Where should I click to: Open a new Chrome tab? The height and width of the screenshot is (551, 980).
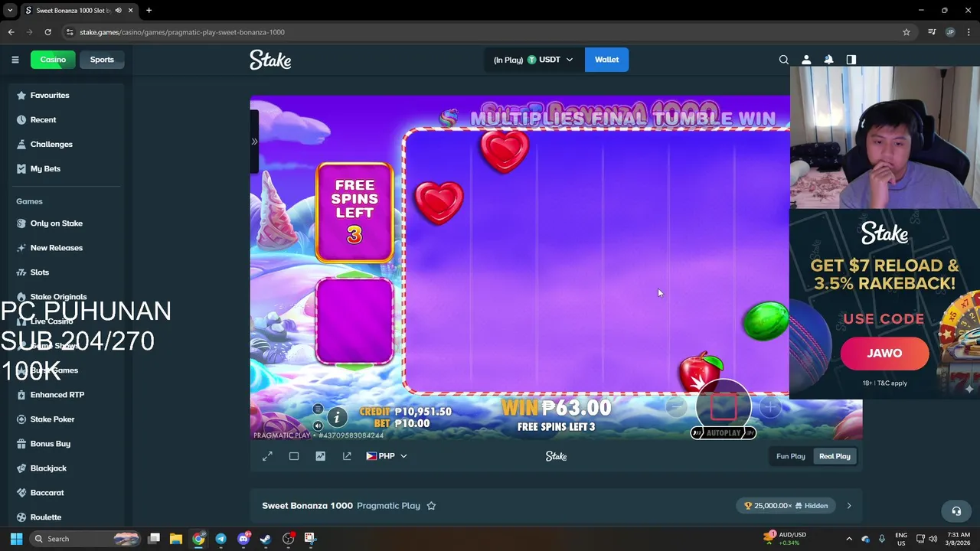[149, 11]
